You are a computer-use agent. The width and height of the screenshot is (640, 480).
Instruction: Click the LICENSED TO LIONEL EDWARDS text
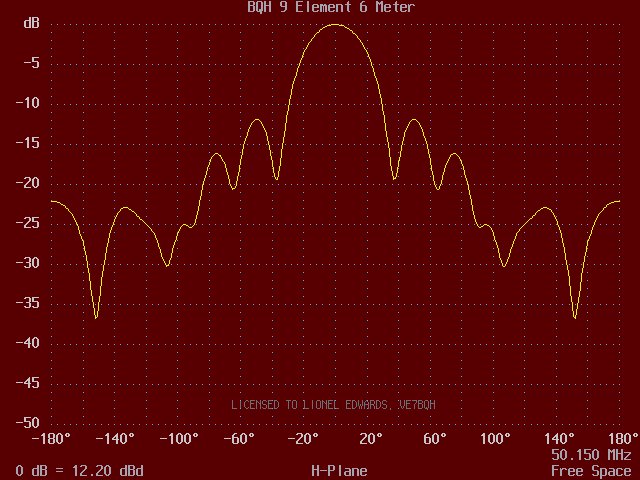pyautogui.click(x=333, y=405)
